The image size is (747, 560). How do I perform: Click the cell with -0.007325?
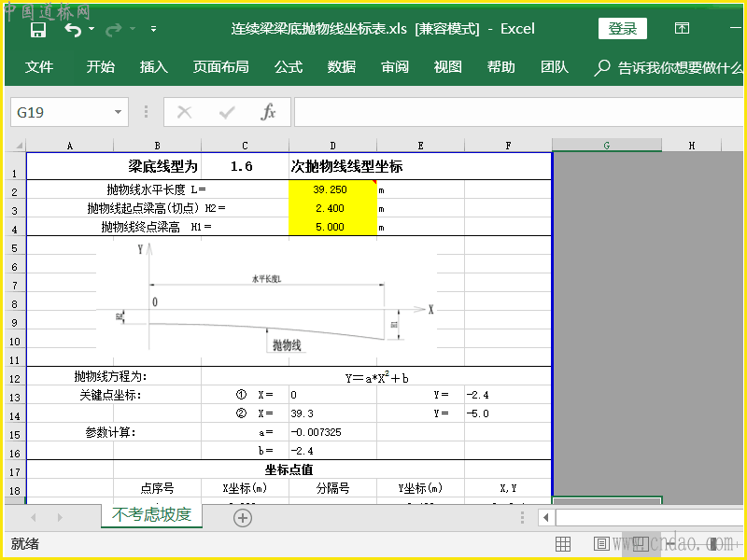(x=332, y=432)
